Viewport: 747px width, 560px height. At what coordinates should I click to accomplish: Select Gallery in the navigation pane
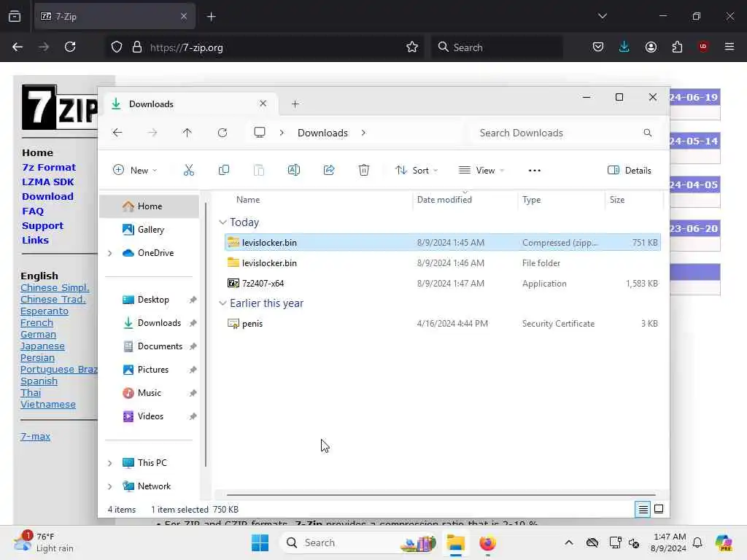(149, 230)
